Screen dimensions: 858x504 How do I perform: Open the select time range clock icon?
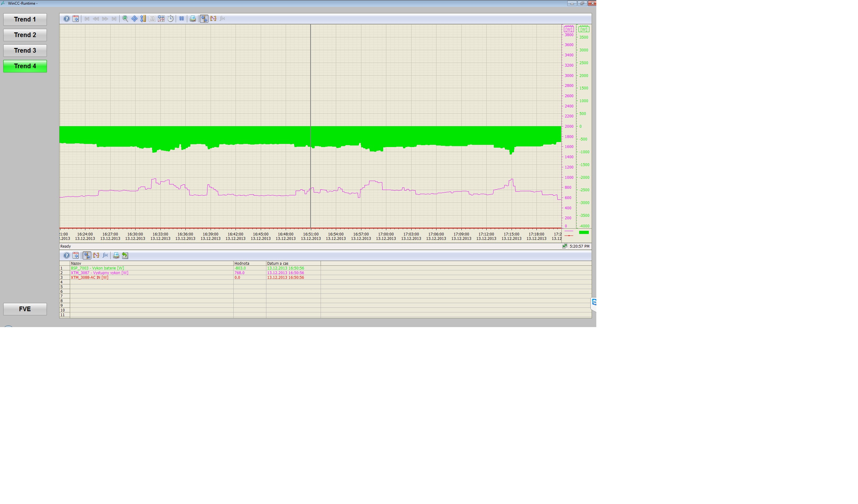[170, 19]
